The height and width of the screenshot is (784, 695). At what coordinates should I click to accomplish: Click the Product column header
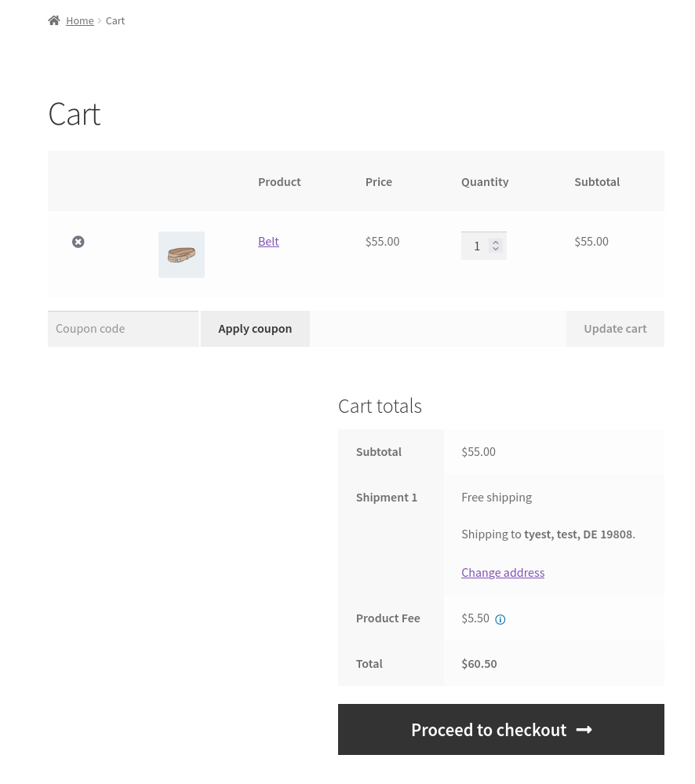pos(279,181)
